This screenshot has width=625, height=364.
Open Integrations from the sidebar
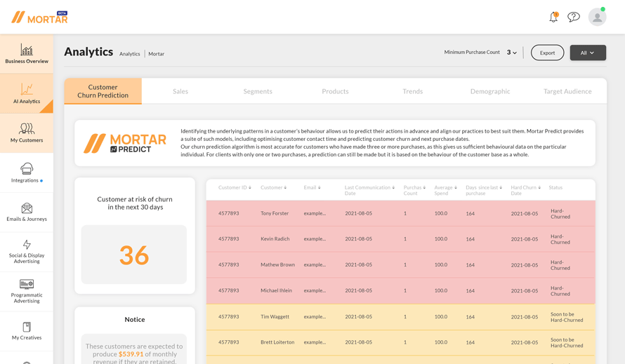coord(26,173)
